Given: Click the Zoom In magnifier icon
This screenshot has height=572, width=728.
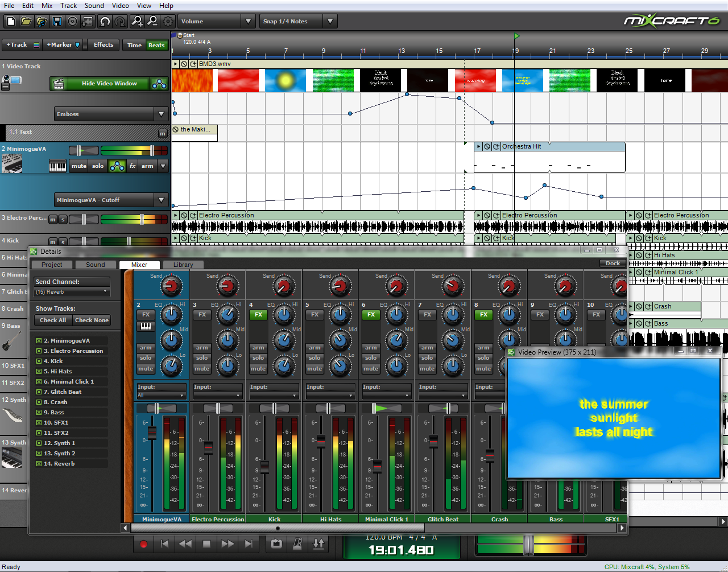Looking at the screenshot, I should click(x=137, y=22).
